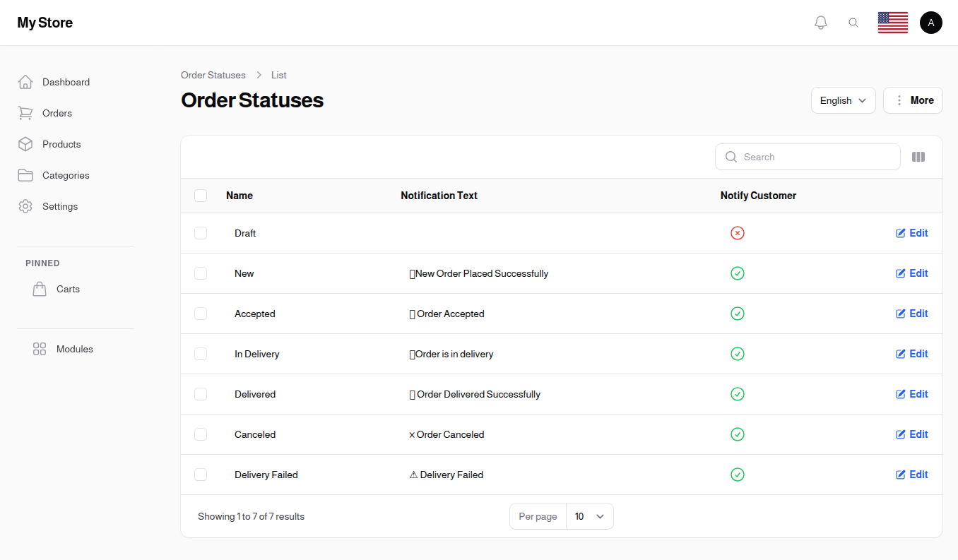This screenshot has height=560, width=958.
Task: Go to the Dashboard menu item
Action: 66,82
